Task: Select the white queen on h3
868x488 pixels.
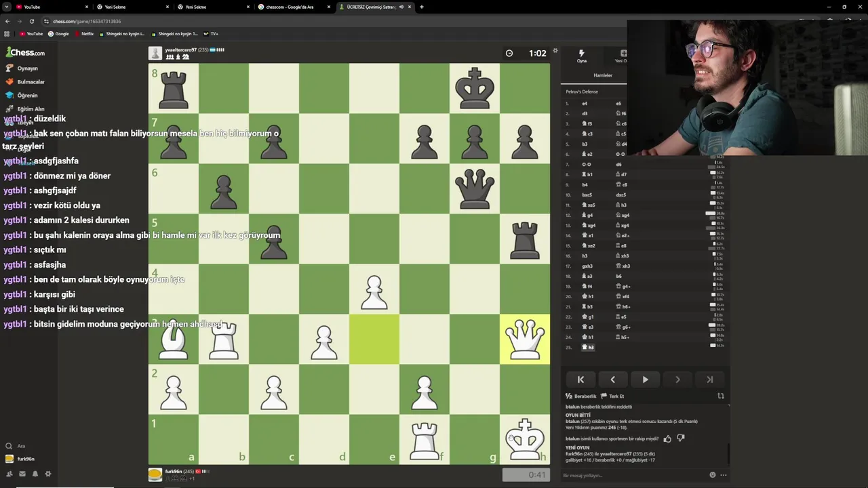Action: pos(525,339)
